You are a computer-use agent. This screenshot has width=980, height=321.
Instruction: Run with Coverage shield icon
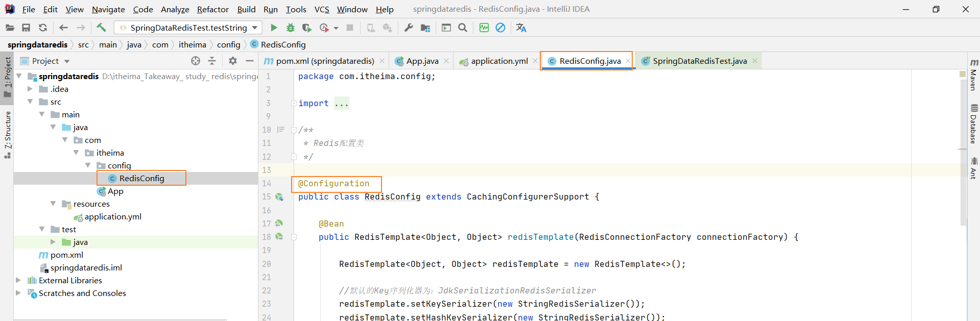click(306, 28)
